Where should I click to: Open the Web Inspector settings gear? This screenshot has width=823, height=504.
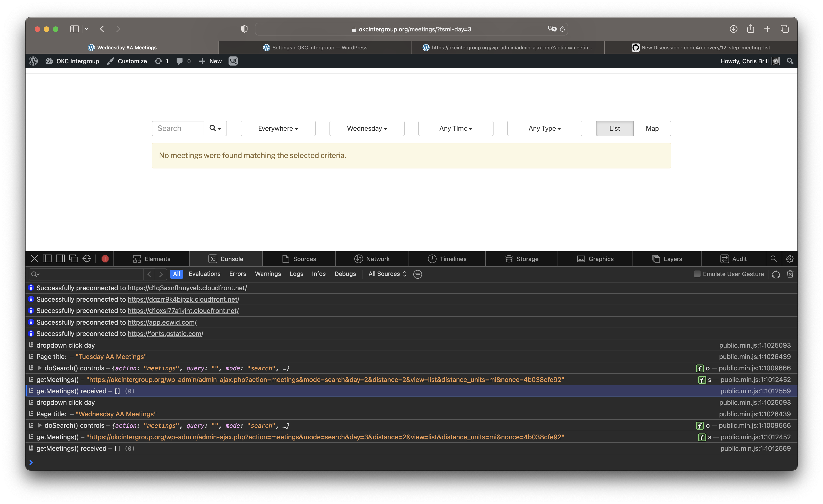coord(790,259)
